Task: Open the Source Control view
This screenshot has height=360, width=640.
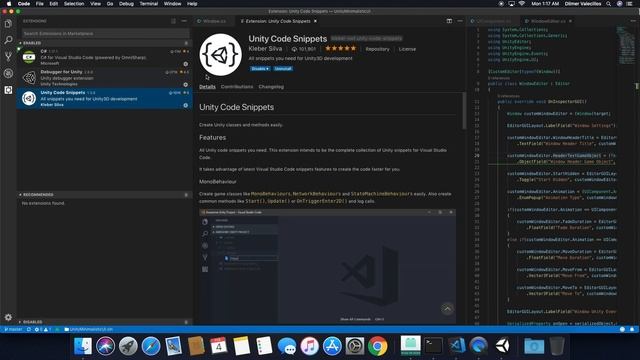Action: coord(8,56)
